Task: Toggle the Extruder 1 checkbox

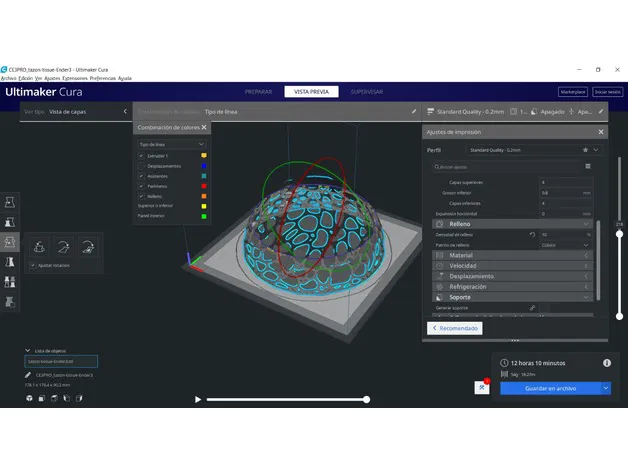Action: tap(141, 155)
